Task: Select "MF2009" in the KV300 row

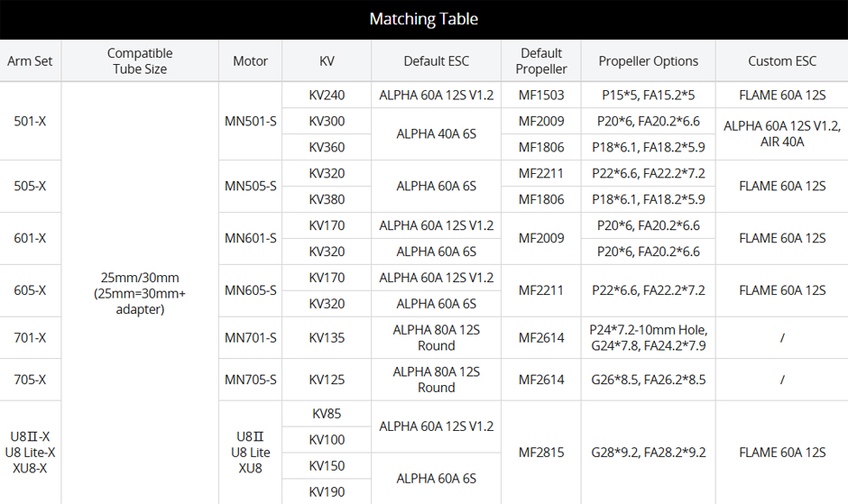Action: (540, 121)
